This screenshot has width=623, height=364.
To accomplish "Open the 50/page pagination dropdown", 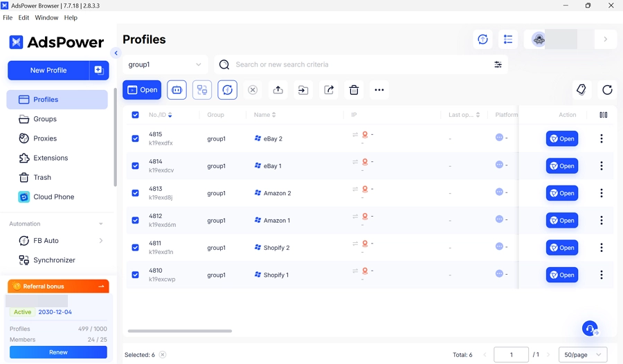I will click(582, 355).
